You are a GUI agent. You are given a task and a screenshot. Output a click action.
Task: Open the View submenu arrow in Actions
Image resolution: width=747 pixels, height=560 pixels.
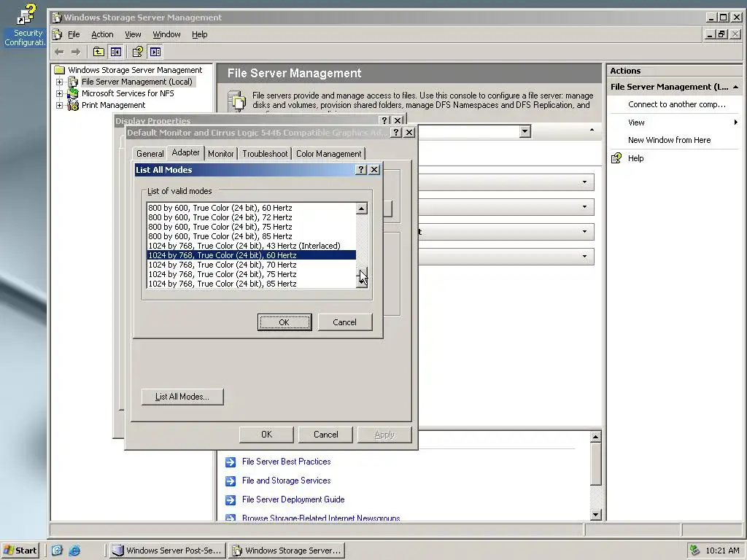[x=736, y=122]
